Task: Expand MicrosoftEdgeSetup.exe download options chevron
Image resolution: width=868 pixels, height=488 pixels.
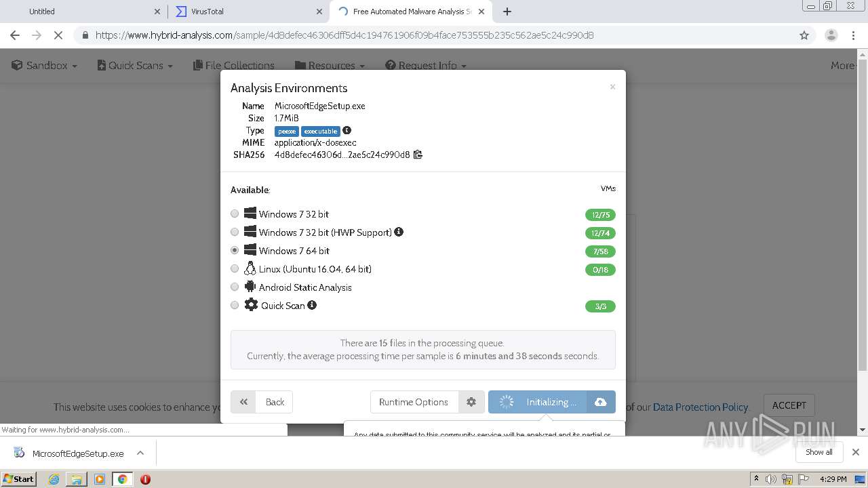Action: point(140,453)
